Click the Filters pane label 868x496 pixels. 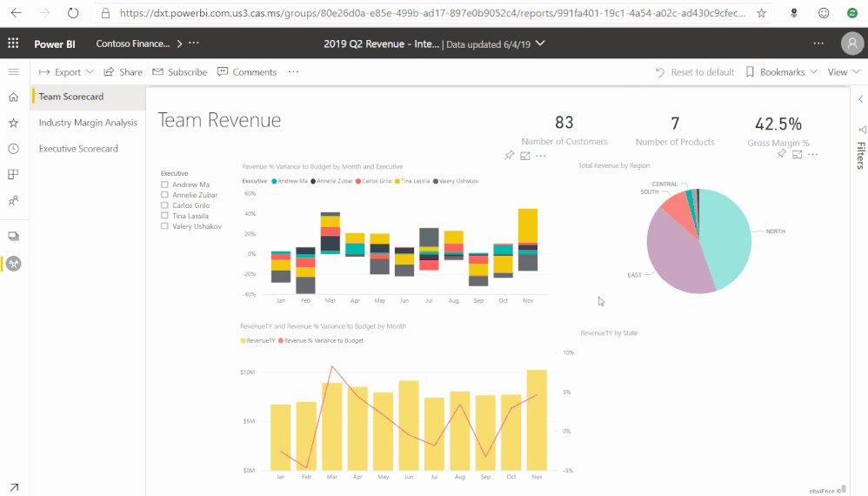861,155
